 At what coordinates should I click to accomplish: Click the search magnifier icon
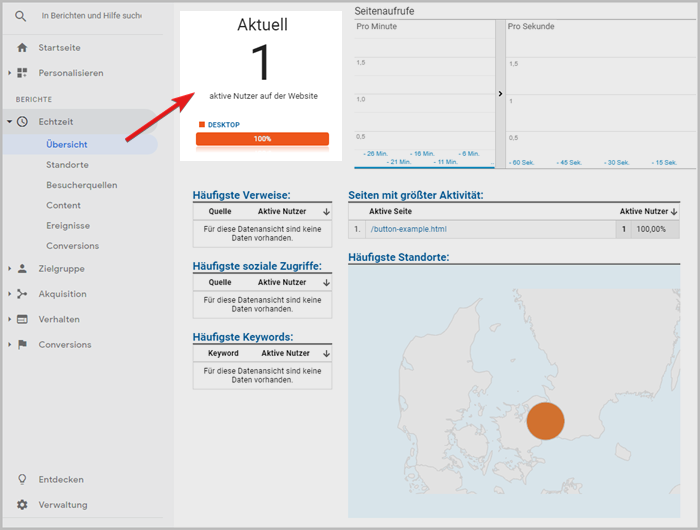pos(21,16)
